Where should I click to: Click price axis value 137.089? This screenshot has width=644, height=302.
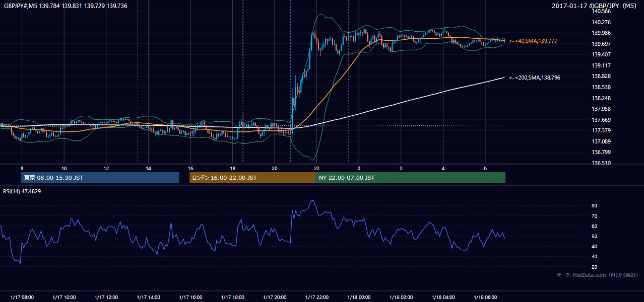coord(601,141)
